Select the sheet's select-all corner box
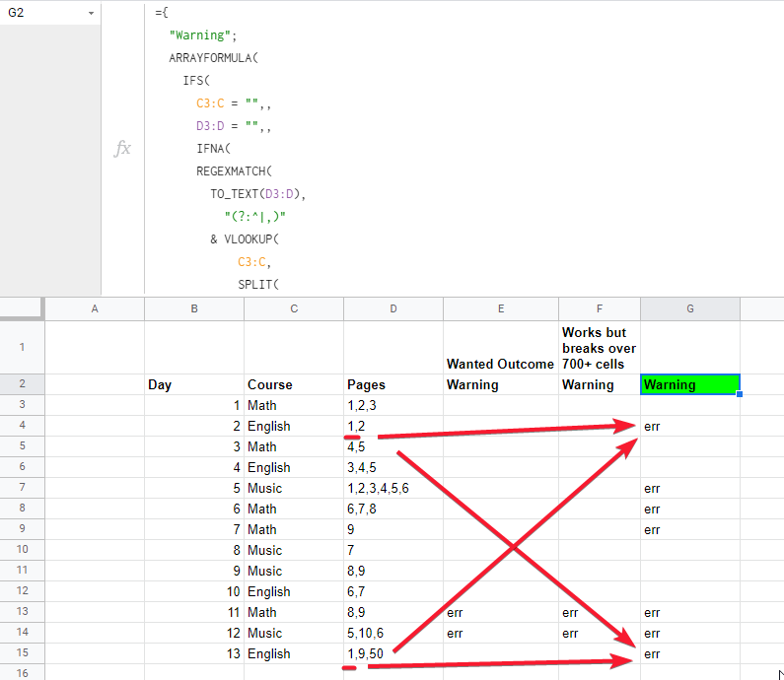This screenshot has height=680, width=784. pos(22,308)
